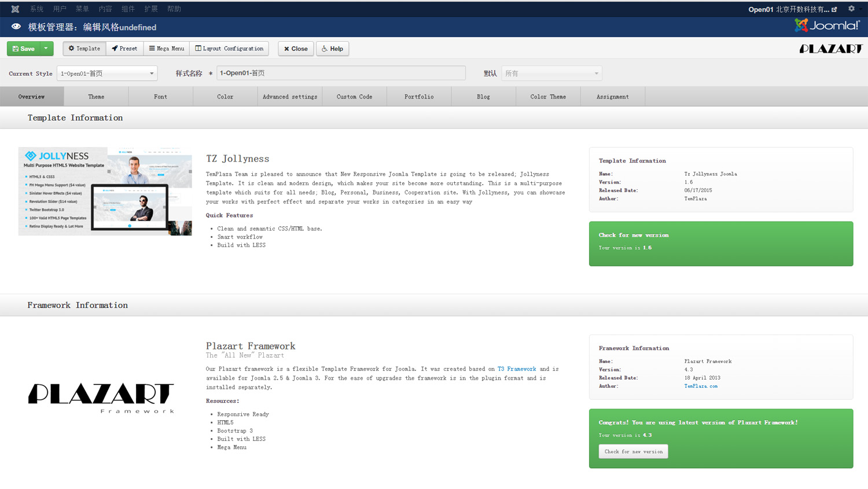Viewport: 868px width, 489px height.
Task: Switch to the Color Theme tab
Action: [547, 96]
